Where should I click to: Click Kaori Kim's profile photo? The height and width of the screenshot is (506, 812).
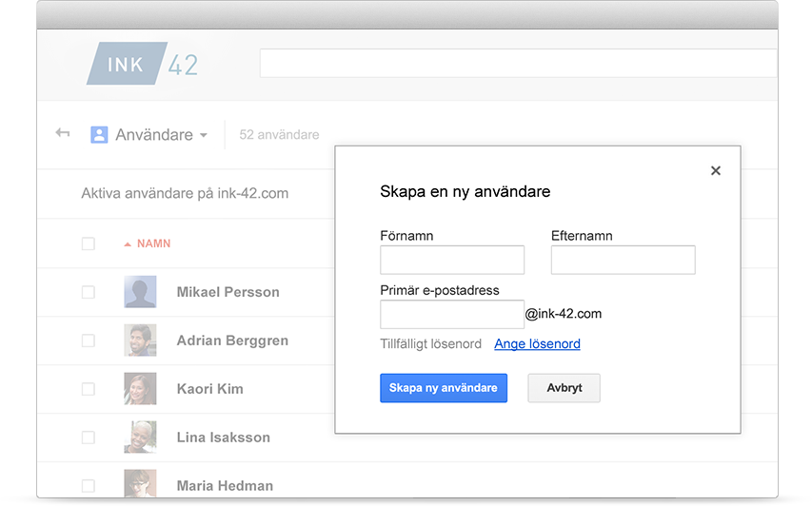click(x=140, y=389)
